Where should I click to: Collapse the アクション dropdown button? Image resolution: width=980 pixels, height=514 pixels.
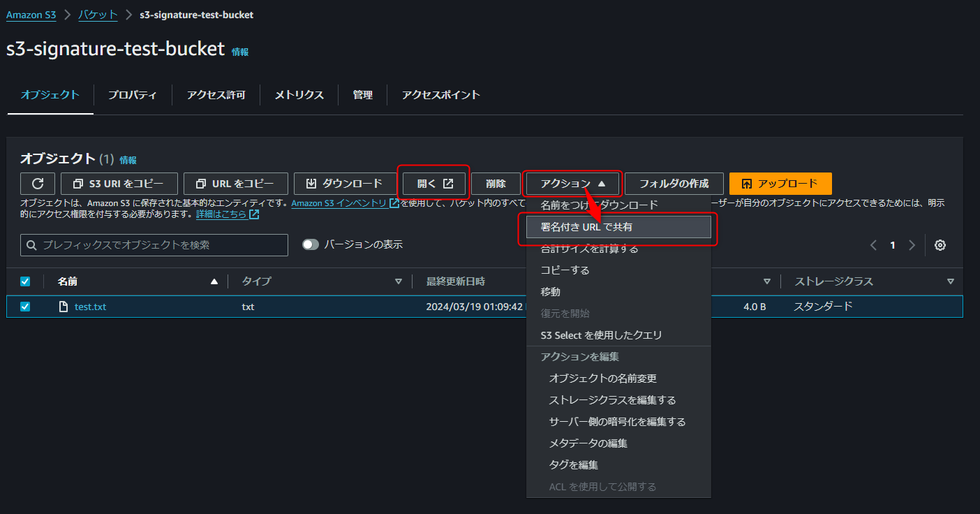[572, 184]
